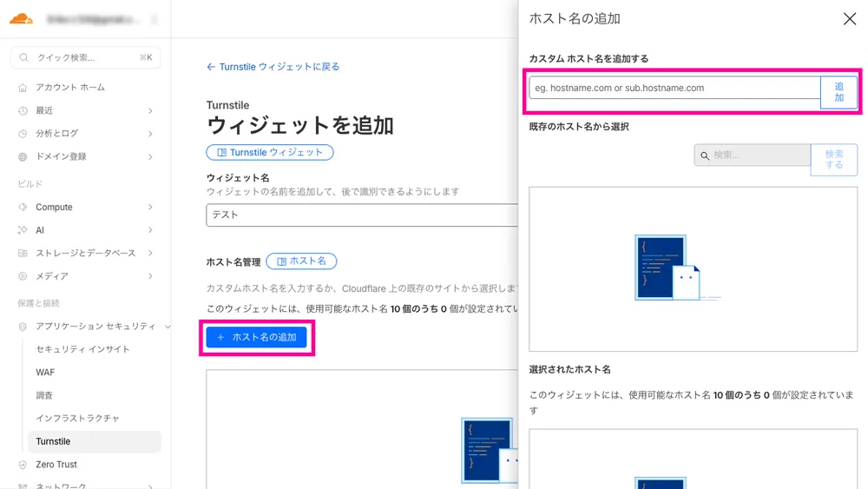Open the Turnstile ウィジェット documentation badge
Screen dimensions: 868x489
270,152
